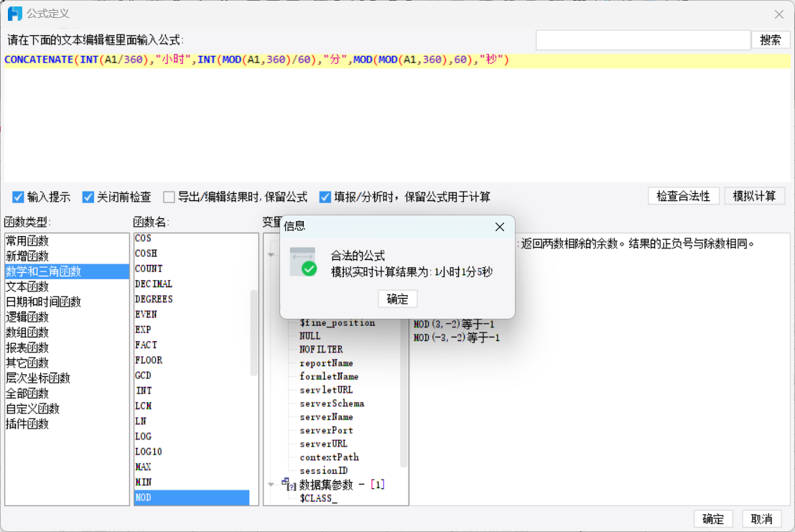Select the DECIMAL function
This screenshot has width=795, height=532.
[x=192, y=284]
